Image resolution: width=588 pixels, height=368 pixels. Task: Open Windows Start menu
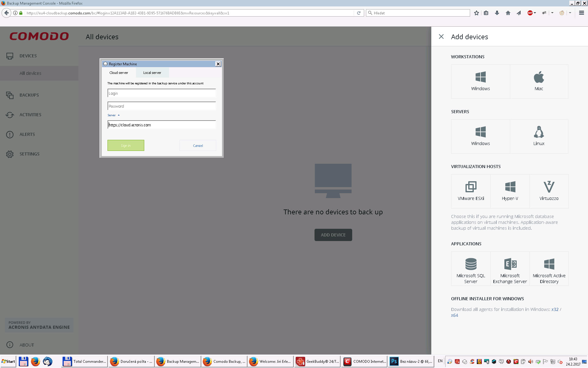click(x=8, y=362)
